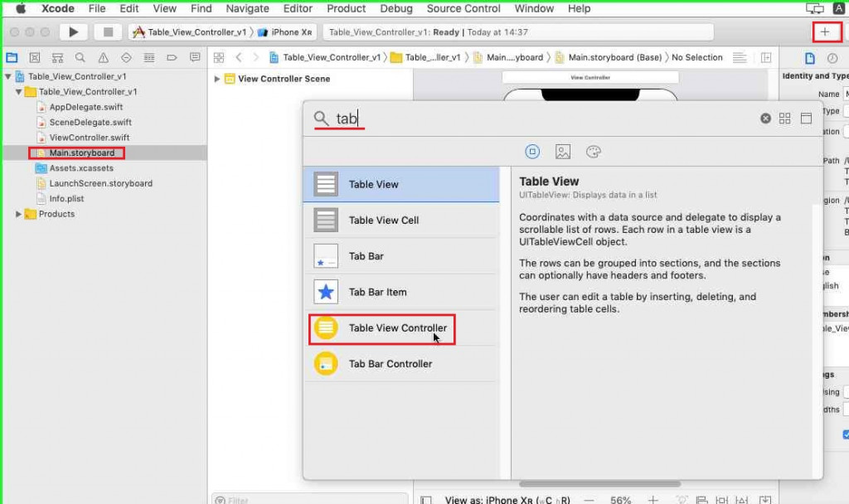849x504 pixels.
Task: Open SceneDelegate.swift file
Action: click(x=90, y=123)
